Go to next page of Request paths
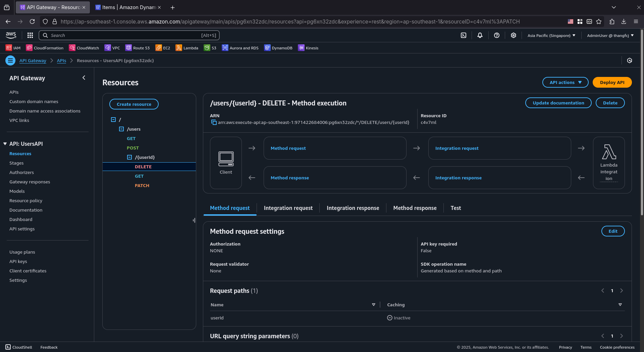 click(x=622, y=291)
